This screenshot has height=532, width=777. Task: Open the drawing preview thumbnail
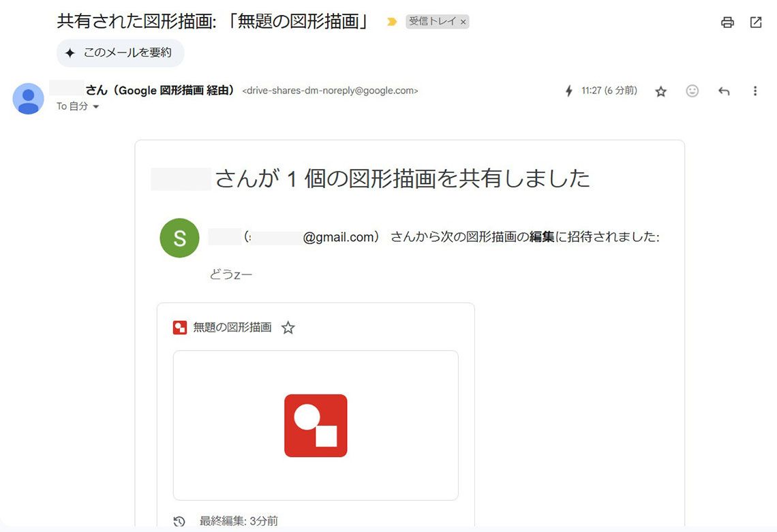point(316,426)
